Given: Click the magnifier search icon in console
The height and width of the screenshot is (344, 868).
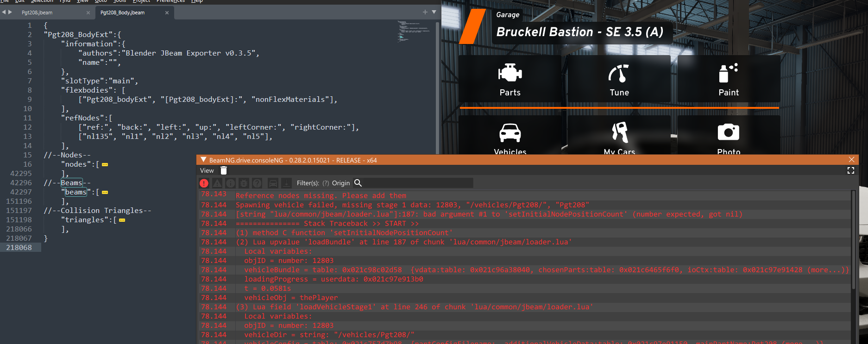Looking at the screenshot, I should (x=358, y=183).
